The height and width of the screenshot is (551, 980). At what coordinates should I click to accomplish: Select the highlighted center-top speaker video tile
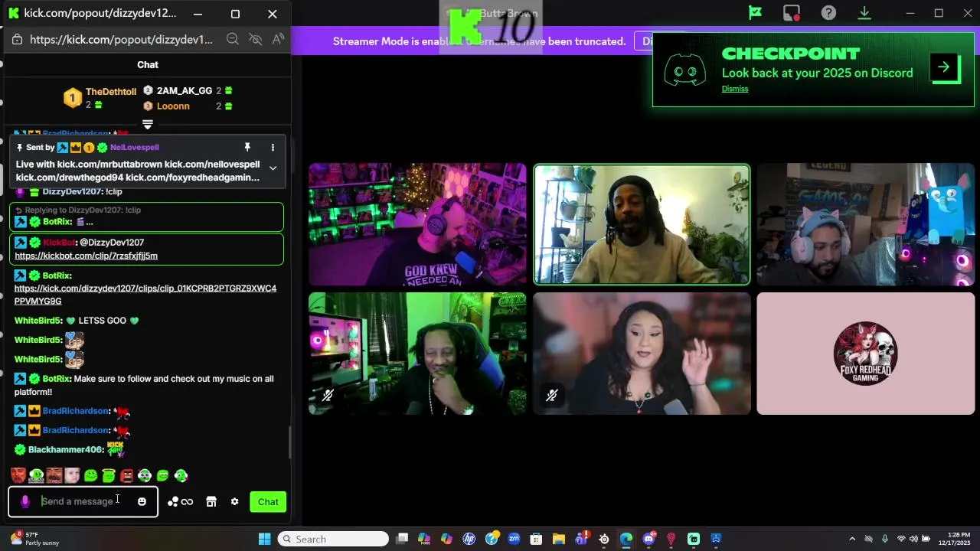[642, 224]
